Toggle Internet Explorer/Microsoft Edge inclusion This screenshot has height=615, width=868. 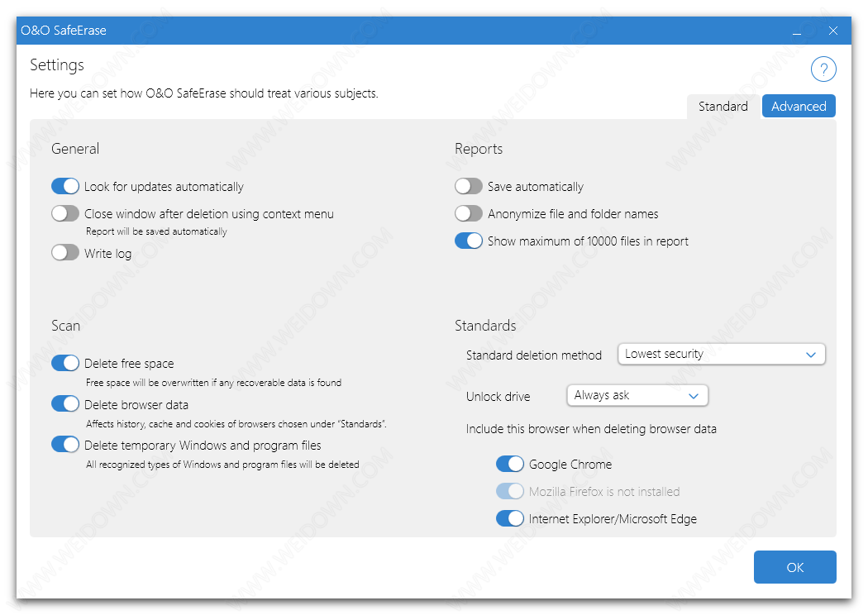click(510, 518)
